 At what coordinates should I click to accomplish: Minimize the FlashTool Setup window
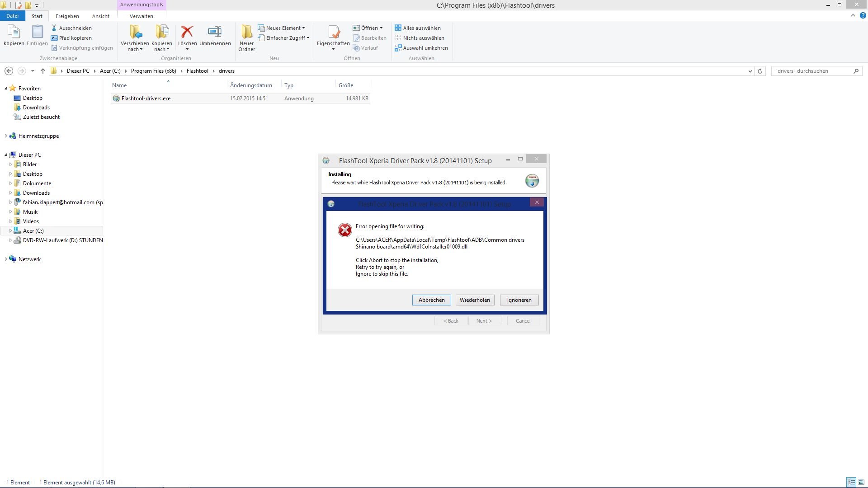coord(508,160)
